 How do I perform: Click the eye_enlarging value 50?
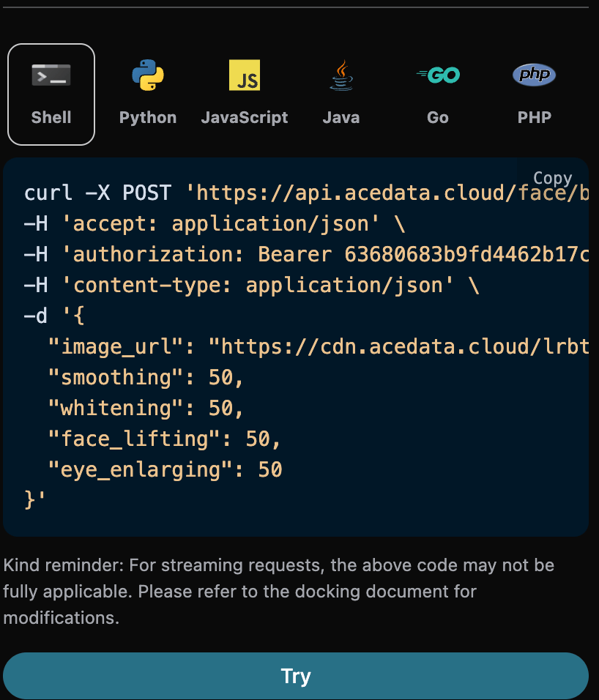point(270,469)
